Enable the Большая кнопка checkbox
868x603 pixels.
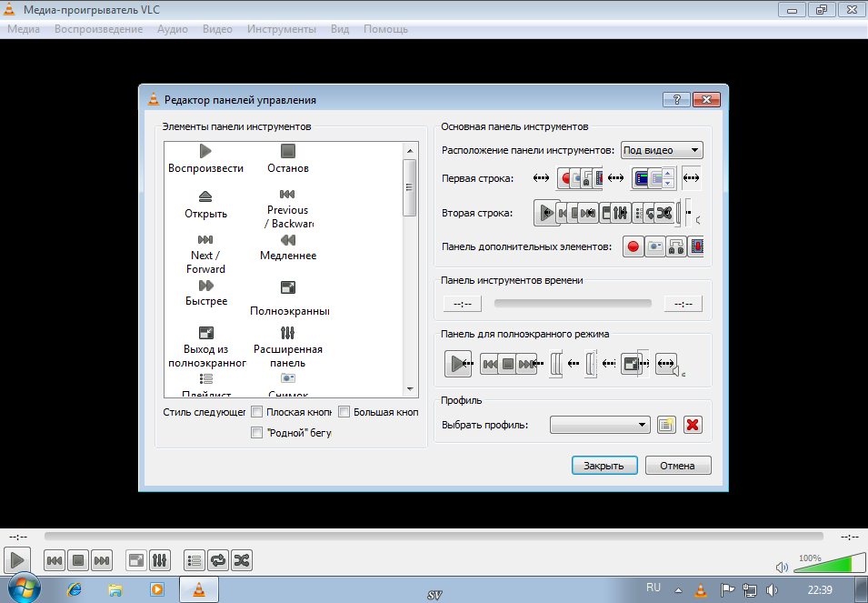[344, 412]
